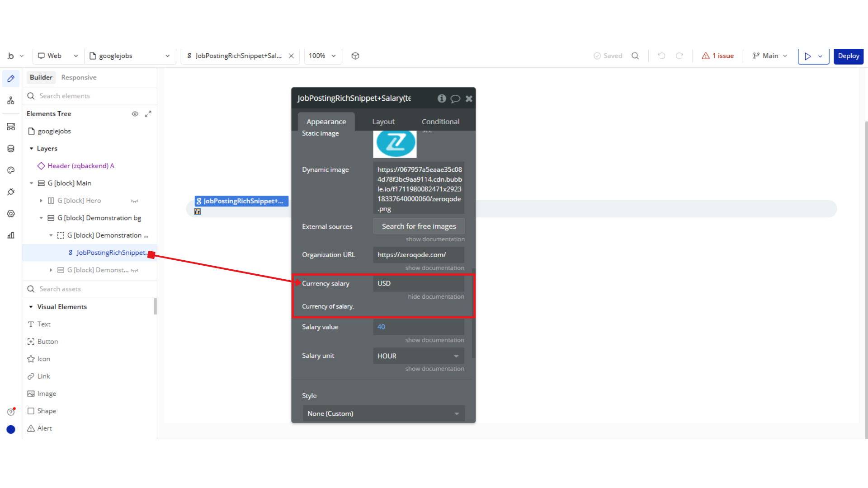Open the Logs chart icon in sidebar
The image size is (868, 488).
coord(11,235)
